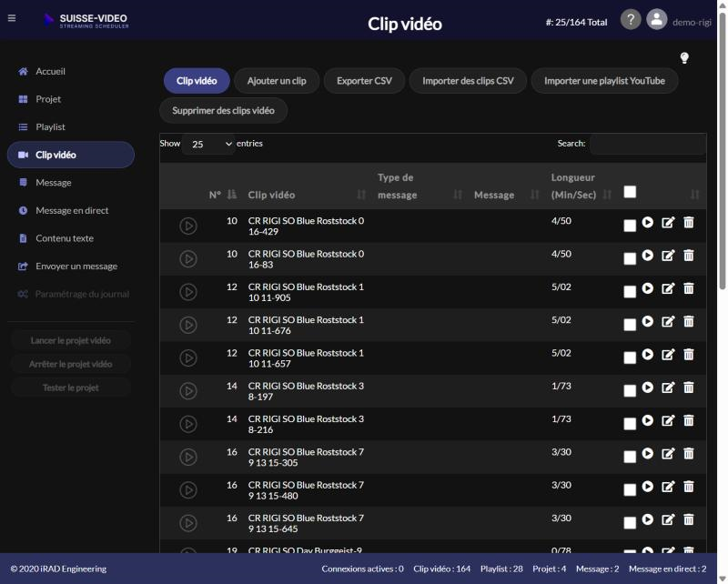Delete clip Roststock 7 9 13 15-645

[689, 519]
